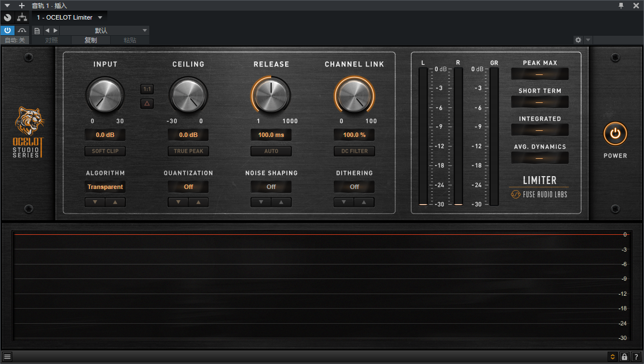Click the Fuse Audio Labs logo
This screenshot has height=364, width=644.
(539, 195)
